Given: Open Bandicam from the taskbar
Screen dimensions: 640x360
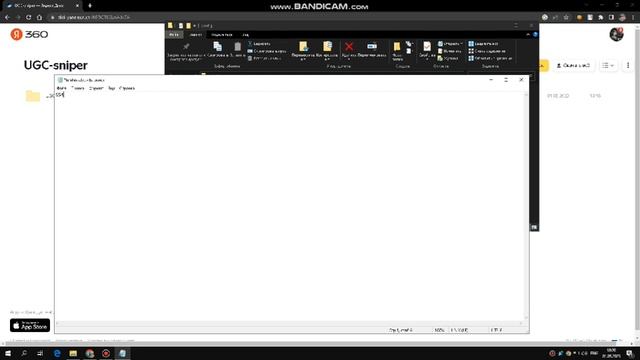Looking at the screenshot, I should click(x=106, y=353).
